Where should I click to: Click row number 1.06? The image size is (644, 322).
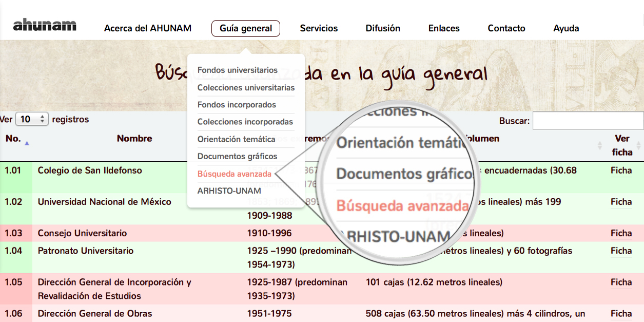[x=13, y=313]
